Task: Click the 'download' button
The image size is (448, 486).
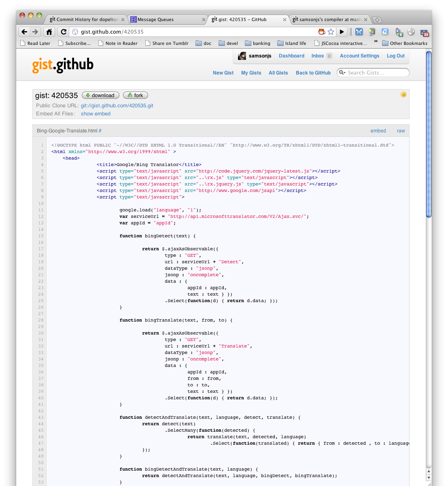Action: tap(100, 95)
